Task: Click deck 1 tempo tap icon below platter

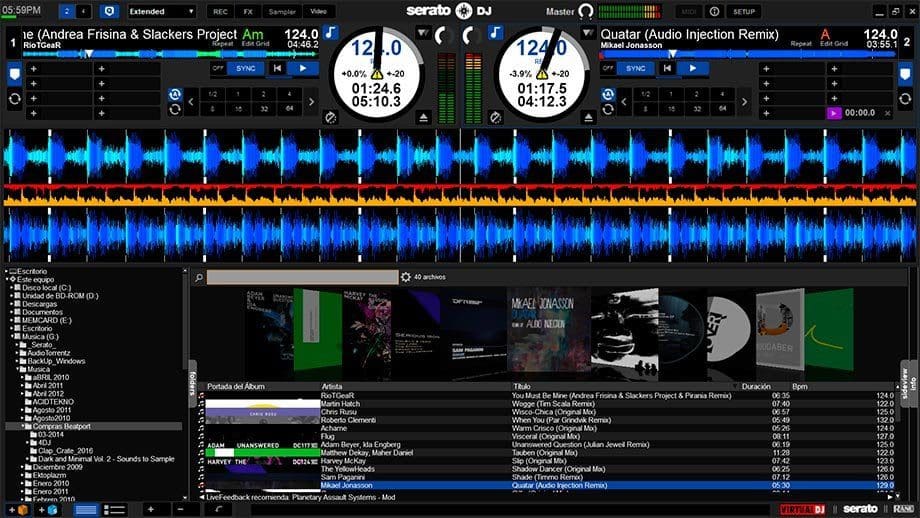Action: (x=330, y=118)
